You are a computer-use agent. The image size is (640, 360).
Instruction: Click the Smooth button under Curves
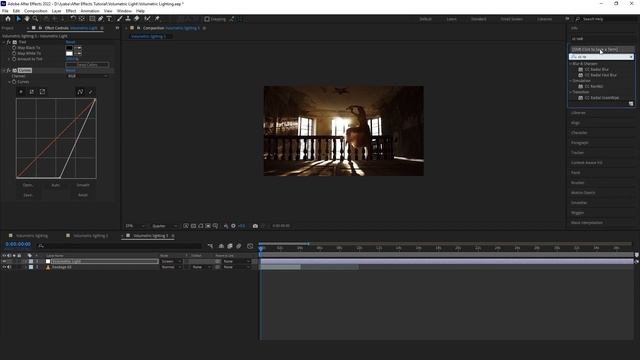[83, 185]
